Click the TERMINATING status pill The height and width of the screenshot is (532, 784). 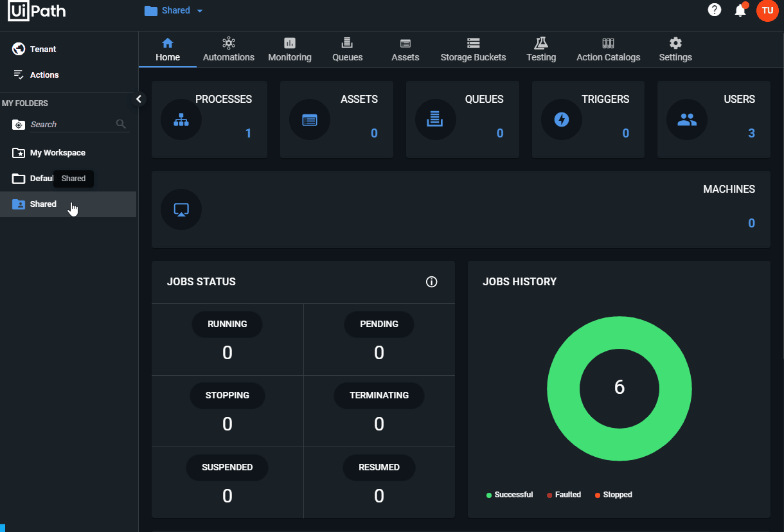pyautogui.click(x=379, y=396)
